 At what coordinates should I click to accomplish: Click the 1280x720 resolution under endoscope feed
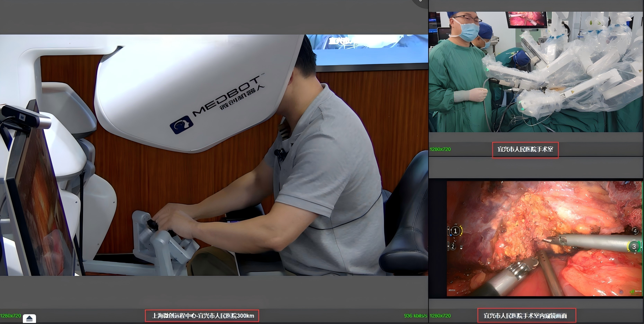click(440, 316)
